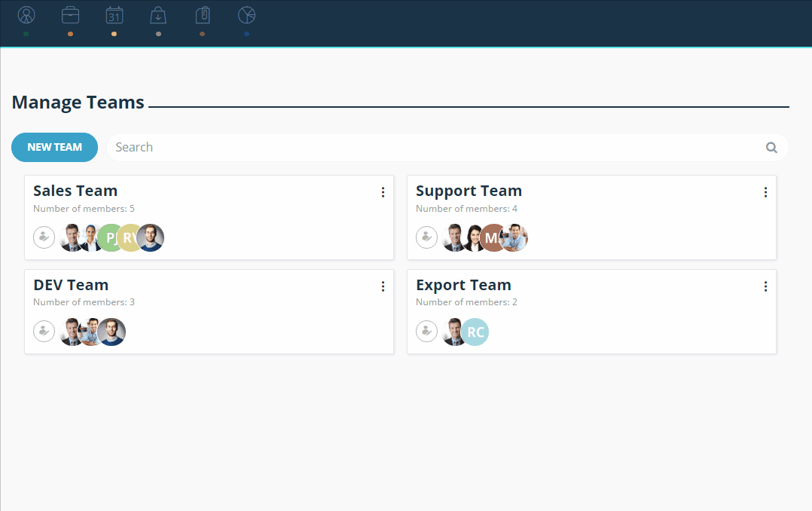The height and width of the screenshot is (511, 812).
Task: Open the contacts person icon in top bar
Action: pos(26,15)
